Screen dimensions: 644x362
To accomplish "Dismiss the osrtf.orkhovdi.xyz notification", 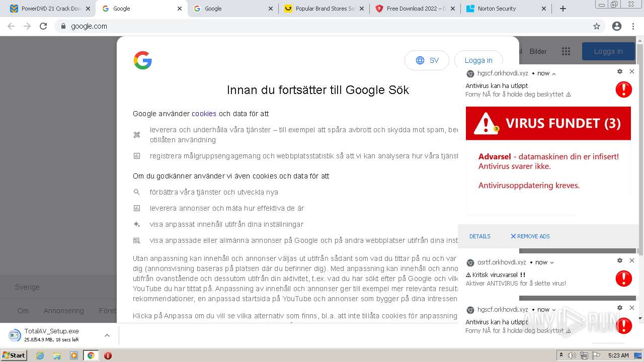I will coord(632,260).
